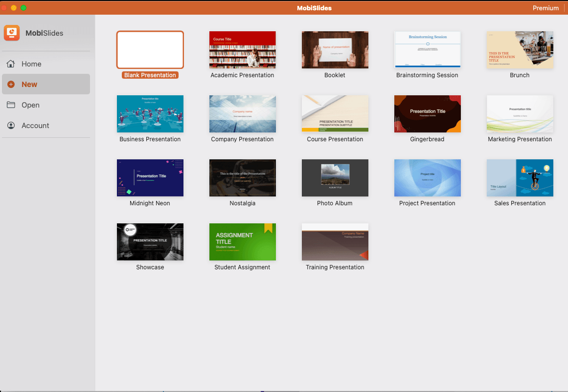Open the Photo Album template
Screen dimensions: 568x392
pyautogui.click(x=335, y=178)
